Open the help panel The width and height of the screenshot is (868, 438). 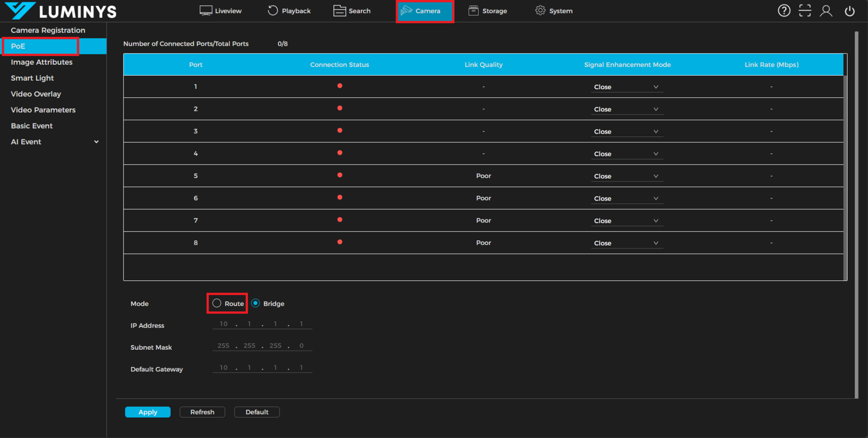pos(784,11)
